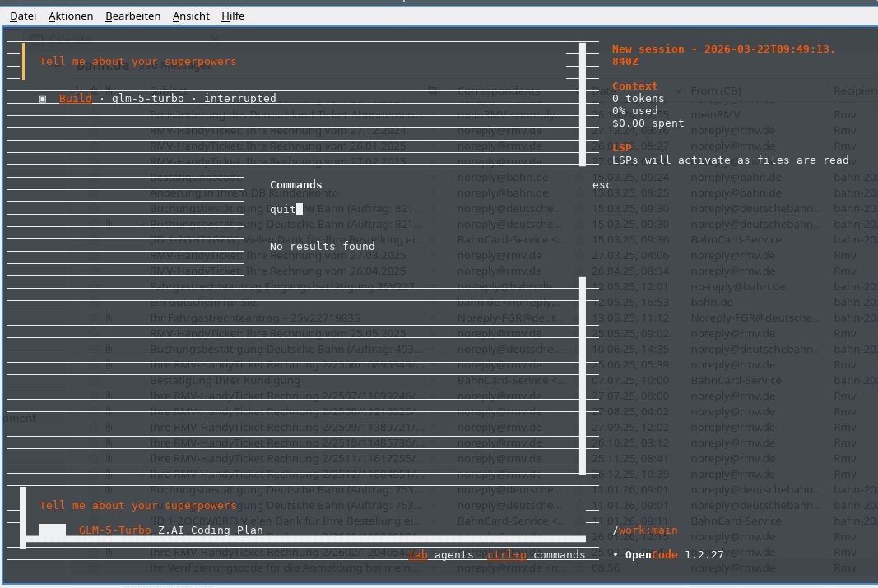This screenshot has width=878, height=588.
Task: Click the OpenCode version status dot
Action: 616,554
